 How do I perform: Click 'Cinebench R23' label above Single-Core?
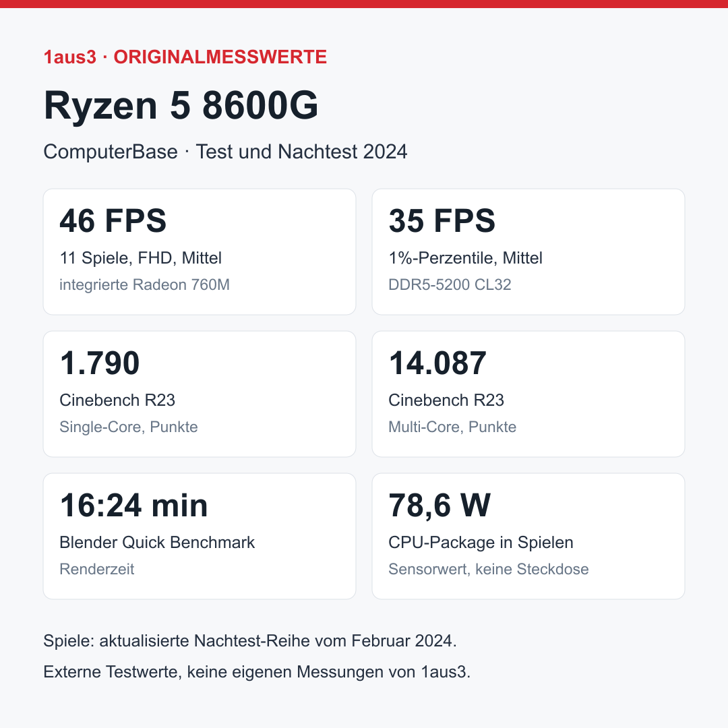[117, 400]
